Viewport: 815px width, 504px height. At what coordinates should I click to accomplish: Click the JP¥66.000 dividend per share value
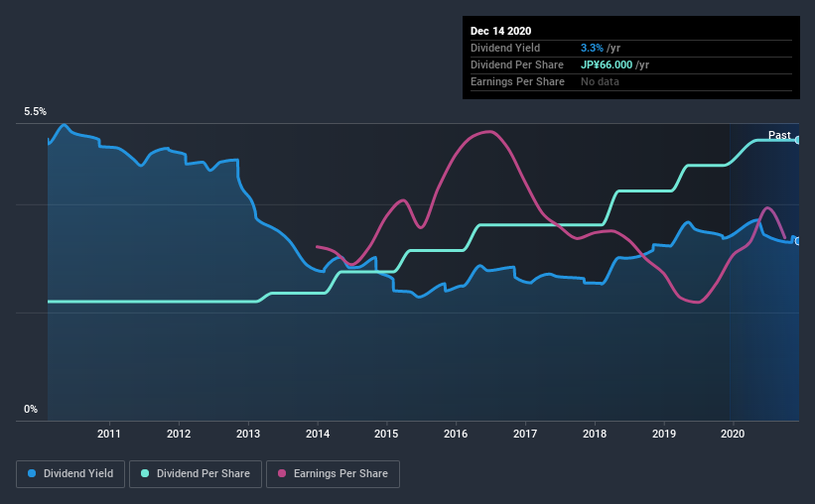(x=607, y=64)
